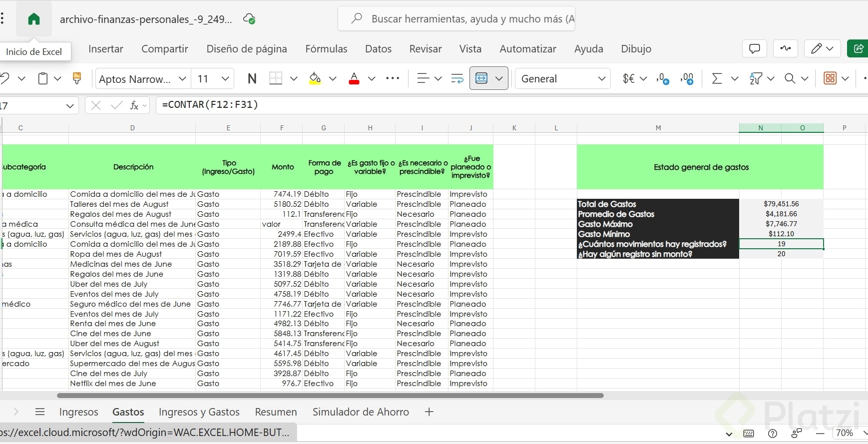This screenshot has height=444, width=868.
Task: Click the find magnifier icon in ribbon
Action: tap(790, 78)
